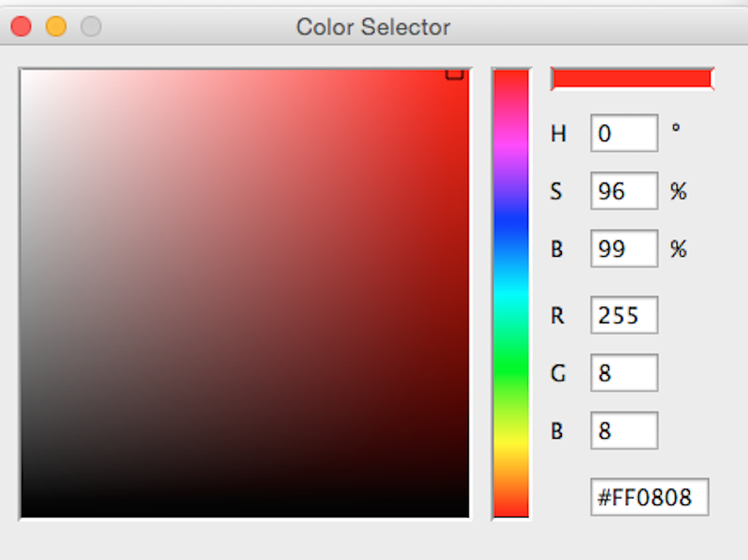Click the saturation S percent field
The image size is (748, 560).
coord(623,191)
